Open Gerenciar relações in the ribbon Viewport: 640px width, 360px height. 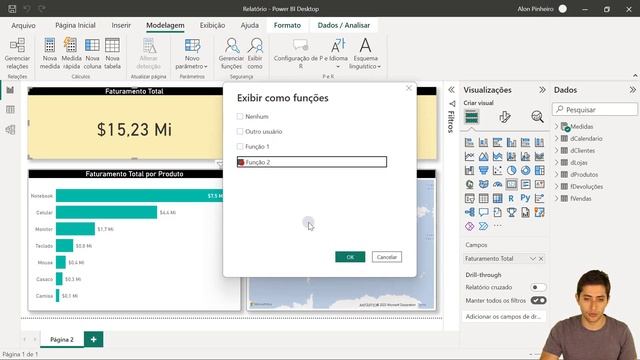pos(17,53)
